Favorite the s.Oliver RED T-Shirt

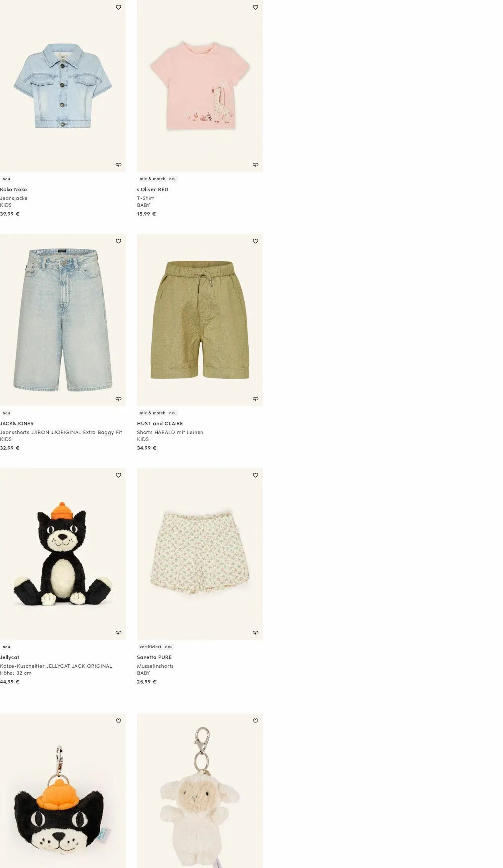255,7
